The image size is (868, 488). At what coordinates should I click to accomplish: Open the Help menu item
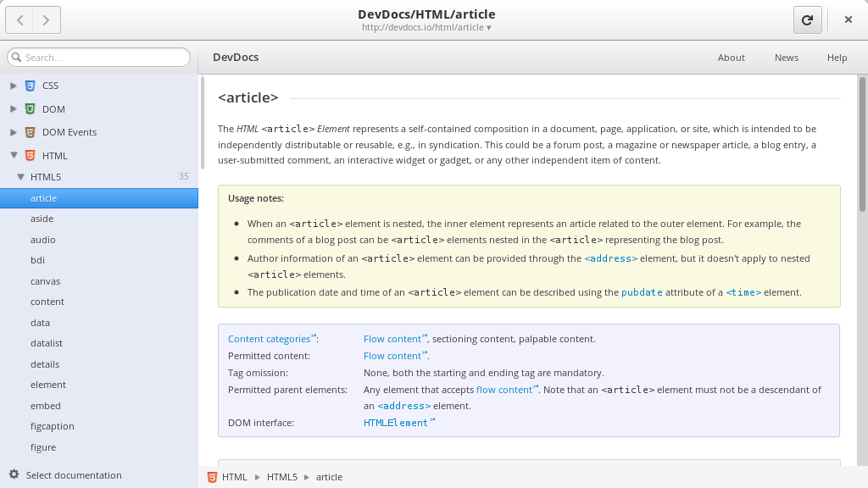pyautogui.click(x=837, y=58)
